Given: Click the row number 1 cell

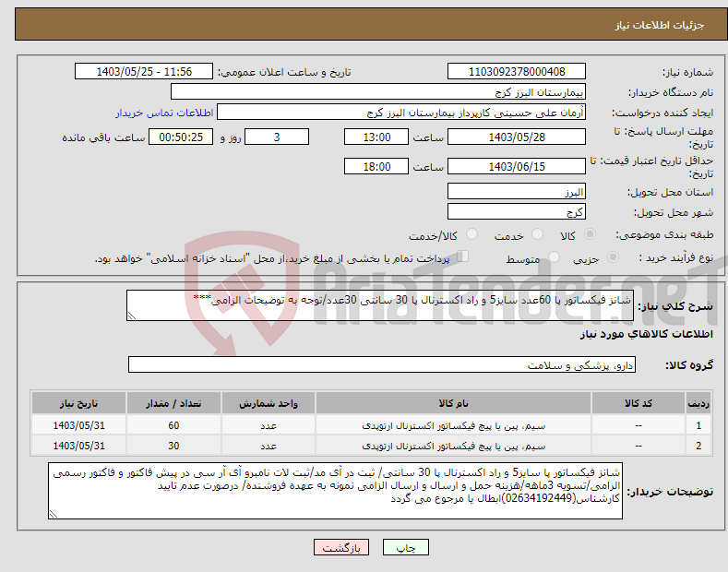Looking at the screenshot, I should [698, 425].
